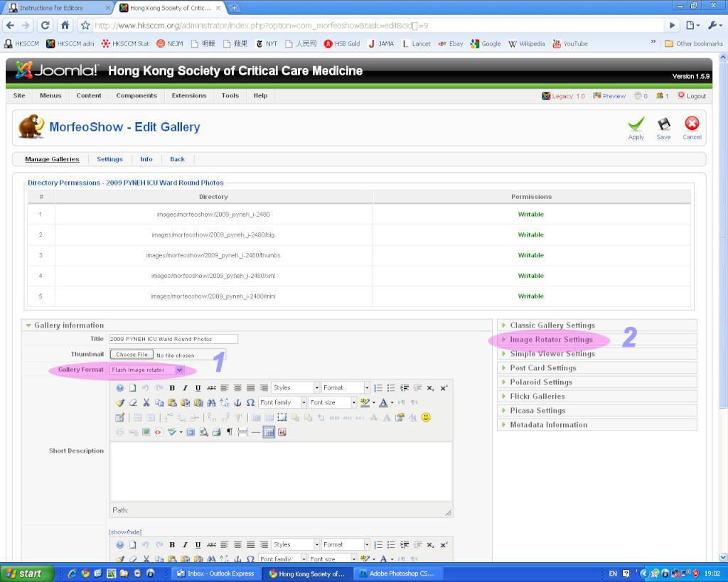Open the Info link
The width and height of the screenshot is (728, 582).
146,159
